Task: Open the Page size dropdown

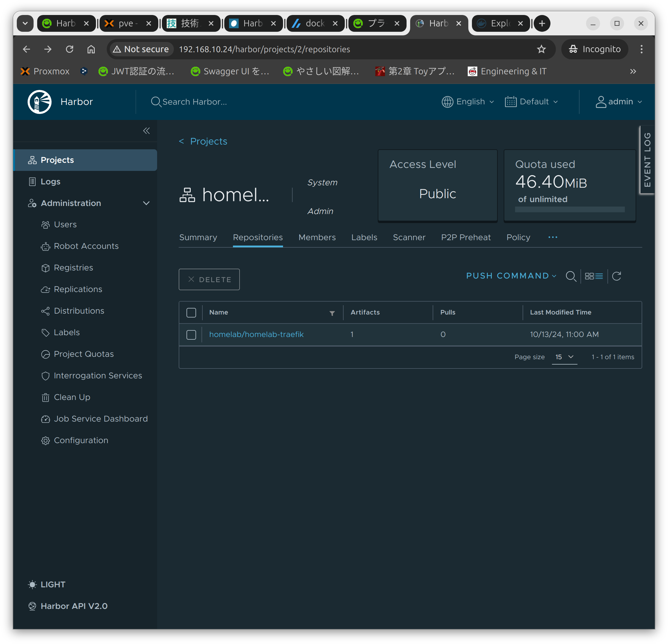Action: tap(564, 357)
